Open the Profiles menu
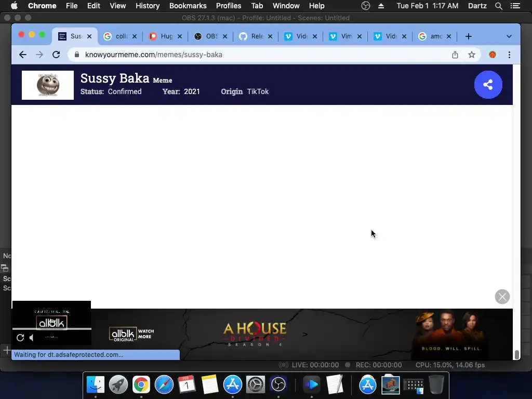Viewport: 532px width, 399px height. (229, 6)
